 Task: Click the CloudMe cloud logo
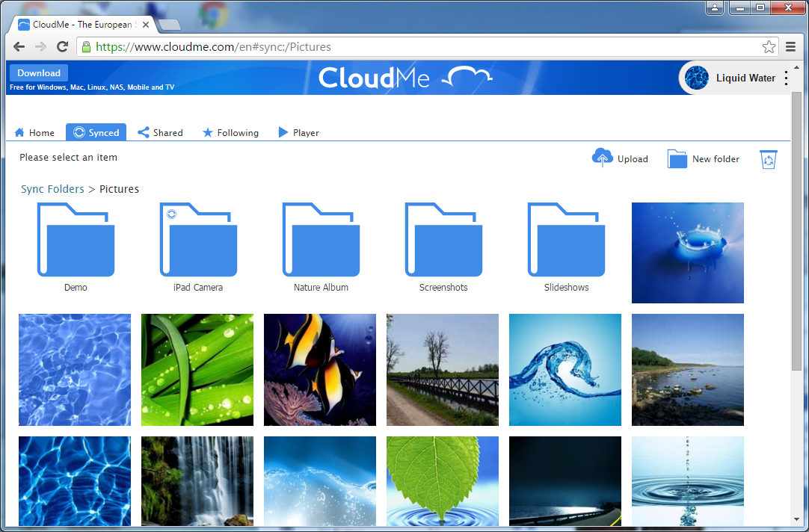(x=469, y=77)
